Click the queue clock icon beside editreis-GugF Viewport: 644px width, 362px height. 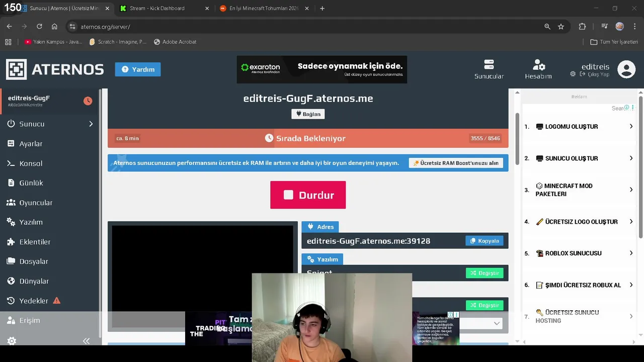click(x=88, y=101)
